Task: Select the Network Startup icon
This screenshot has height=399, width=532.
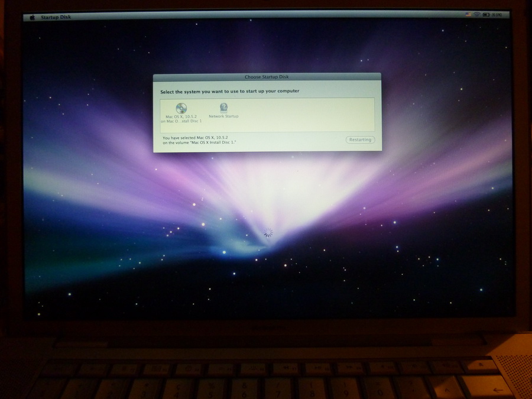Action: click(x=223, y=108)
